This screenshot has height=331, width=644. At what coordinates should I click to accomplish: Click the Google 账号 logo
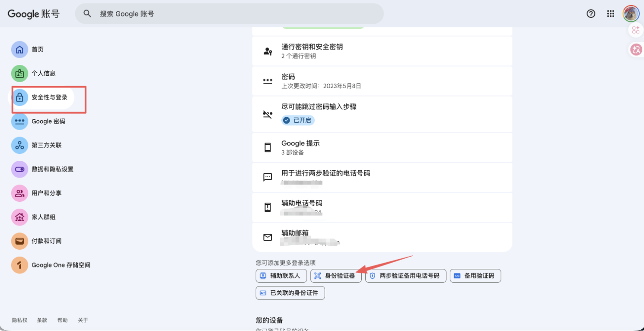(33, 14)
